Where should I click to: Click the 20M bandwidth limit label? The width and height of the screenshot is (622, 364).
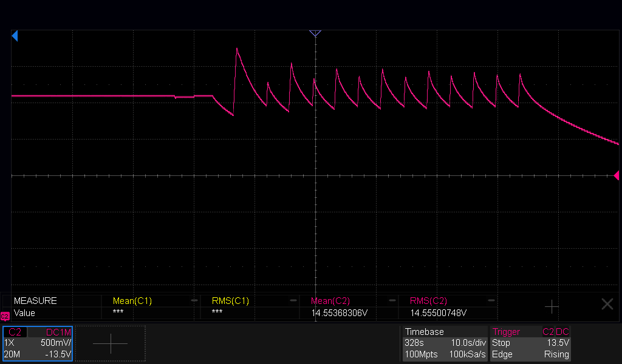[12, 354]
